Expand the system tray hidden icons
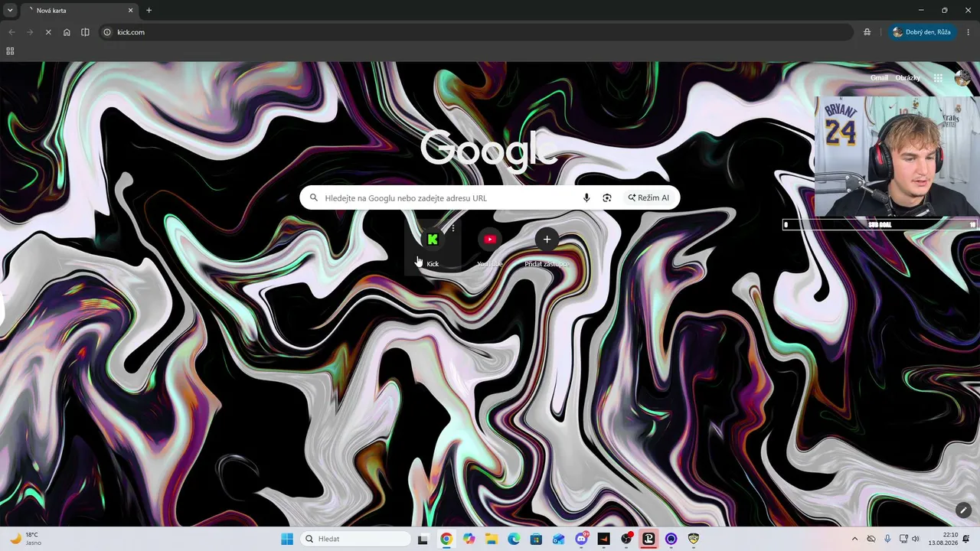 pos(854,539)
